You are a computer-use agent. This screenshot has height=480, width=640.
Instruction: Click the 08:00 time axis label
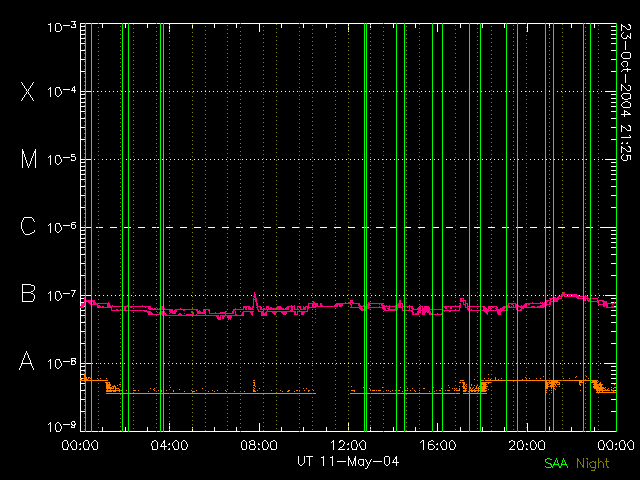259,445
